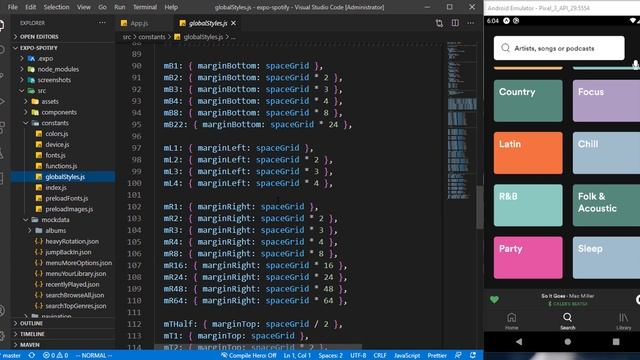Tap the green heart like icon
The height and width of the screenshot is (360, 640).
click(x=494, y=300)
